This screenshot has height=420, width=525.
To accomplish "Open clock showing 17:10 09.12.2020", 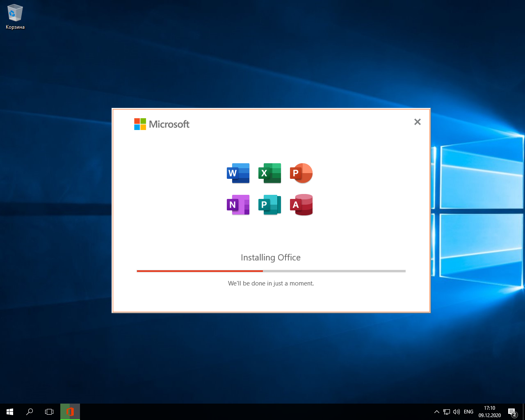I will (490, 412).
